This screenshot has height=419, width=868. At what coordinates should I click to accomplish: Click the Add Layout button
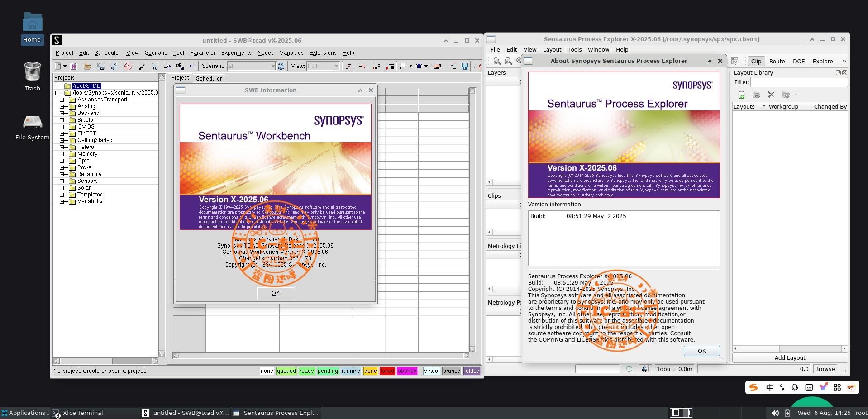(x=790, y=357)
